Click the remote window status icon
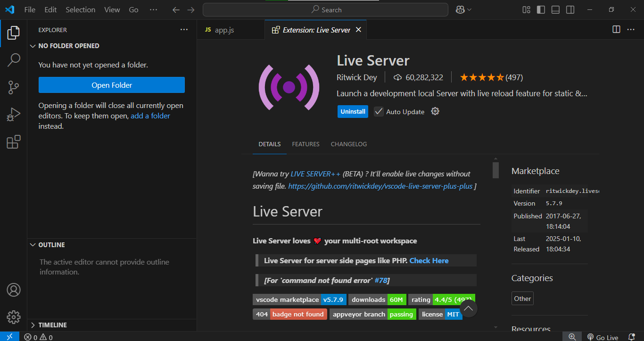Viewport: 644px width, 341px height. click(x=9, y=337)
